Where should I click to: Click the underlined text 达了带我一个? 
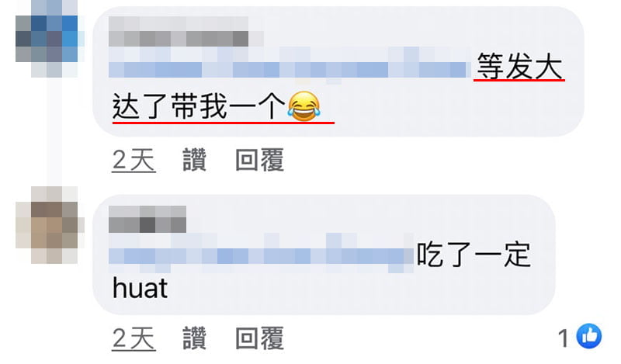pos(199,106)
